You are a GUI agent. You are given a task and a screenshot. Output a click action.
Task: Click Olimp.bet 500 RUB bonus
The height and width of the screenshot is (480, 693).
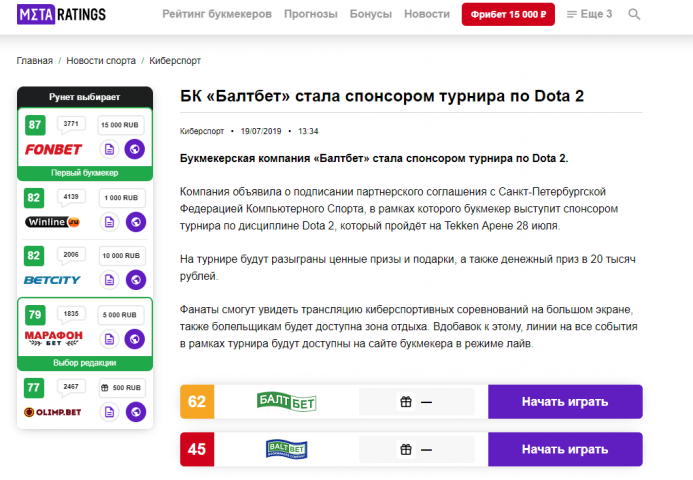(122, 388)
